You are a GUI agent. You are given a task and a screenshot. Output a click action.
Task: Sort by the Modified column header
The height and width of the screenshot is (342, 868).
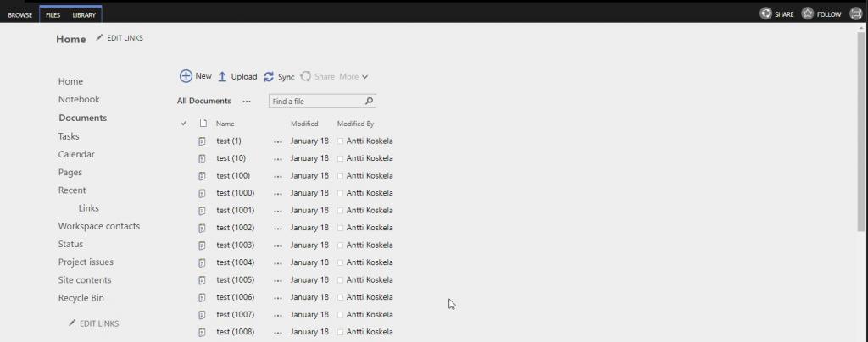pos(304,124)
